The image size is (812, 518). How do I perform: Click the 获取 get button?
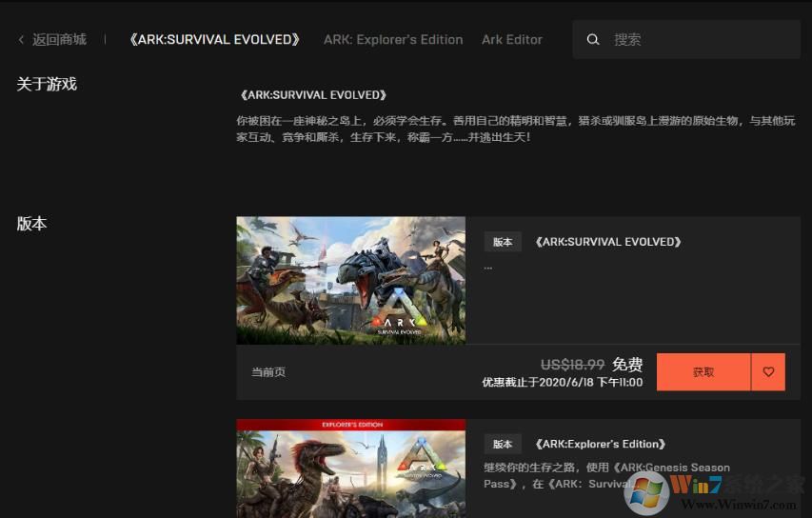coord(703,372)
